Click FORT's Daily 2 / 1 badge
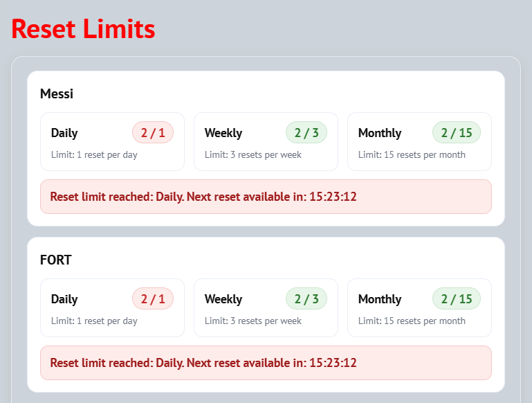The image size is (532, 403). pos(153,298)
